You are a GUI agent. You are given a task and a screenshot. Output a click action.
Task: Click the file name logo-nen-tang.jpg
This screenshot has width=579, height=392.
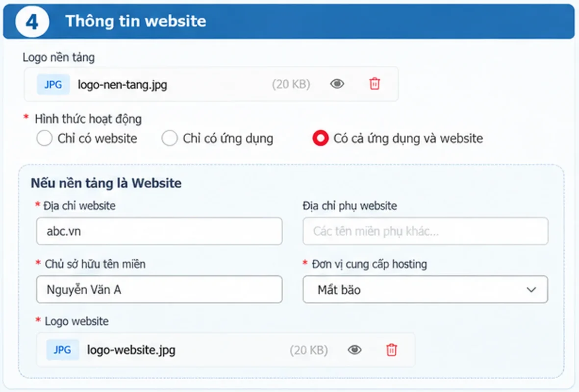point(122,85)
